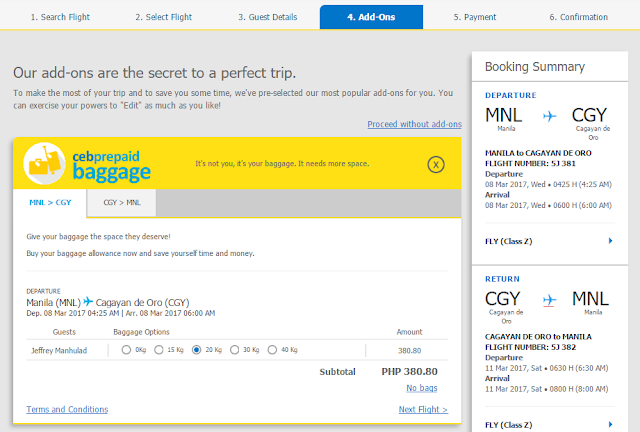
Task: Select the 30 Kg baggage option
Action: (x=234, y=350)
